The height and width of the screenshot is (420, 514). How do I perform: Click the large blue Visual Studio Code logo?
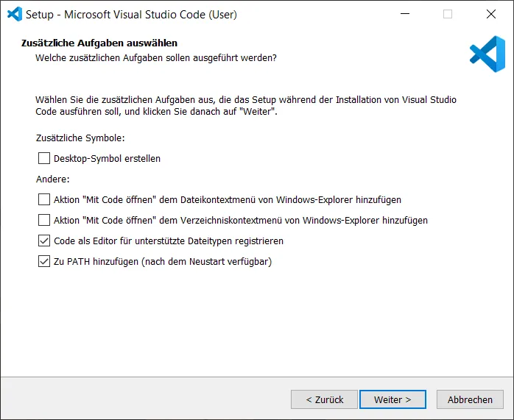click(487, 54)
